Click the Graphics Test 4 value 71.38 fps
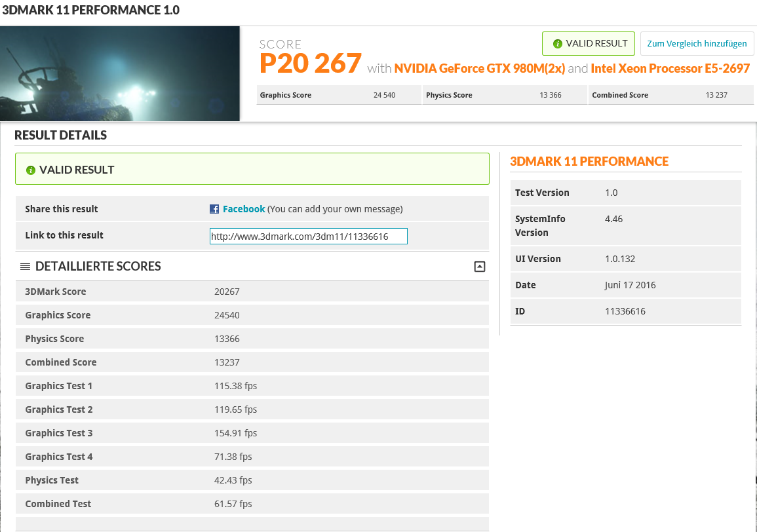This screenshot has height=532, width=757. point(233,457)
